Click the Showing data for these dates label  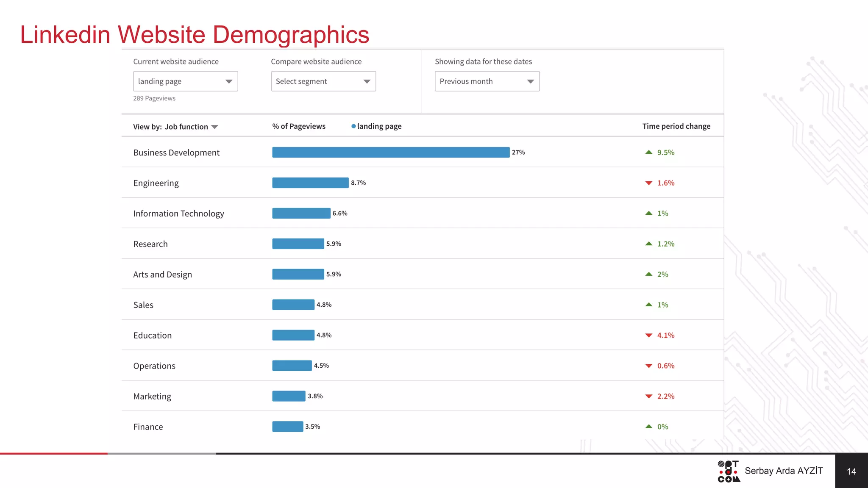click(x=483, y=61)
